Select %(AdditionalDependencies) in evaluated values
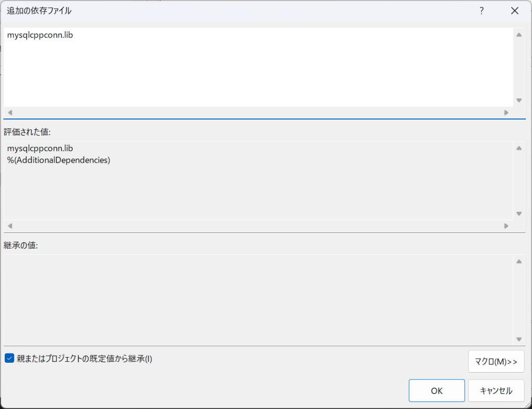 click(59, 160)
